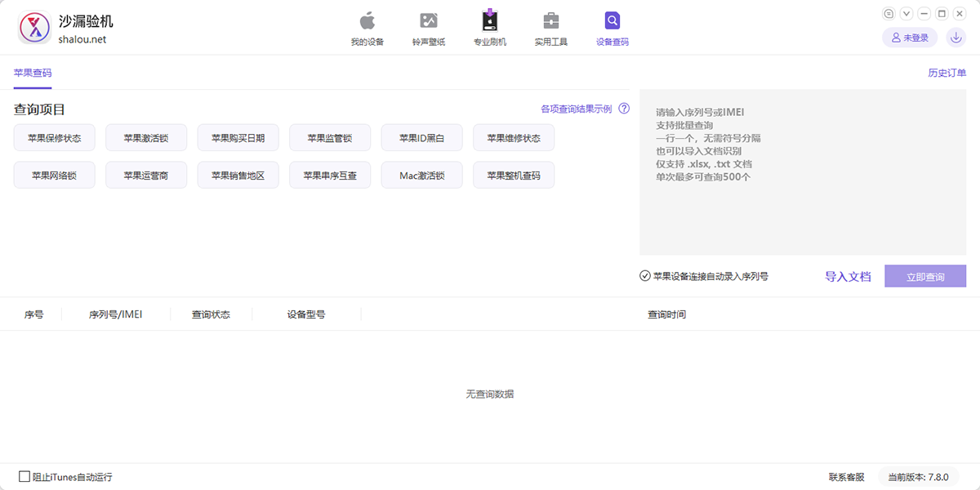Click the feedback message icon in the title bar

[x=889, y=14]
